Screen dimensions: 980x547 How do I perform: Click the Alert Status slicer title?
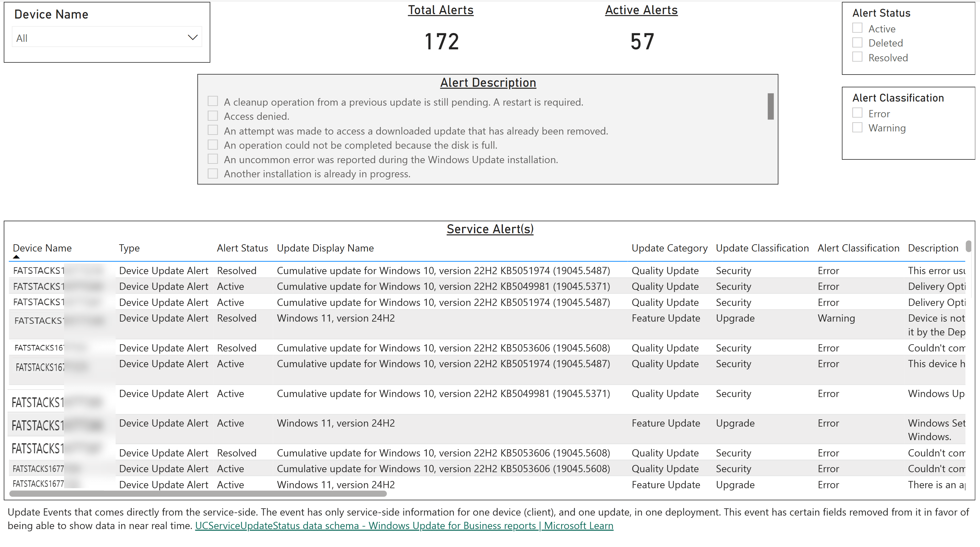(x=881, y=13)
